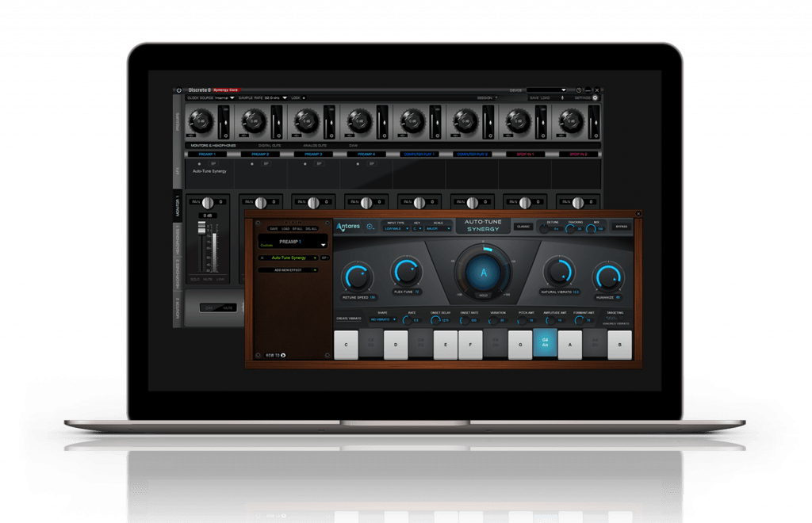Click the Auto-Tune settings gear icon
This screenshot has height=523, width=812.
coord(370,227)
